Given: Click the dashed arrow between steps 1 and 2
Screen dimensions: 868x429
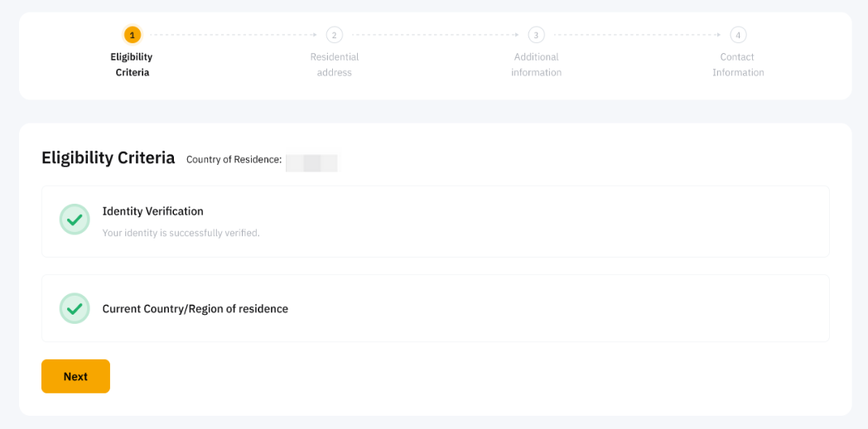Looking at the screenshot, I should pos(234,35).
